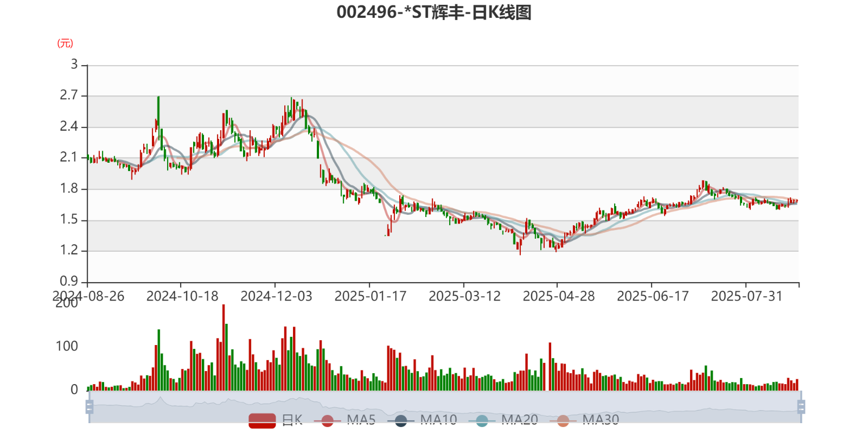Click the tallest volume bar near 200
This screenshot has width=868, height=434.
pos(224,347)
